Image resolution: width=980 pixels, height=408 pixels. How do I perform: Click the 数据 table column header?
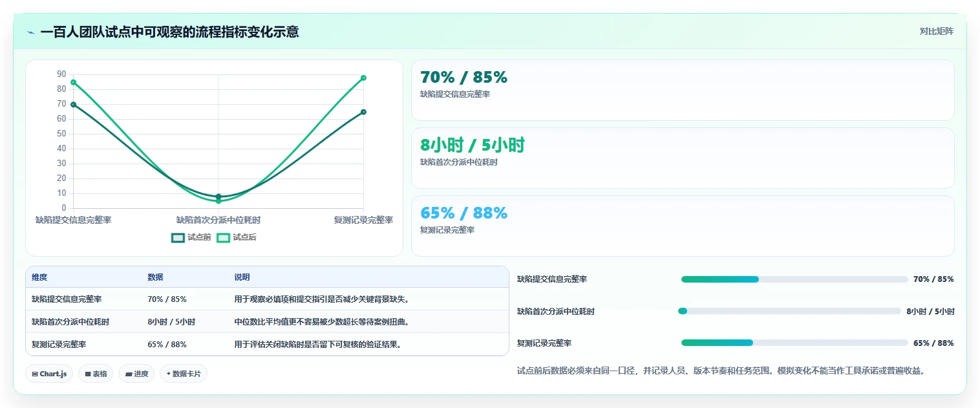click(x=155, y=277)
